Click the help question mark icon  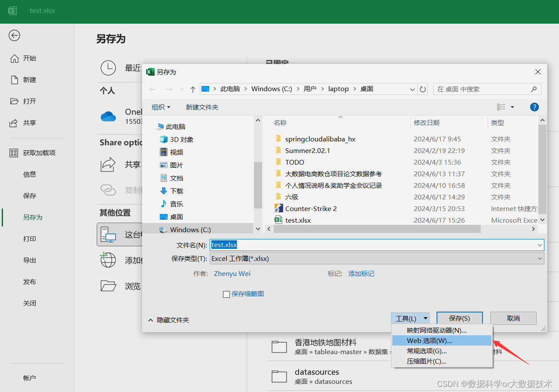coord(534,107)
